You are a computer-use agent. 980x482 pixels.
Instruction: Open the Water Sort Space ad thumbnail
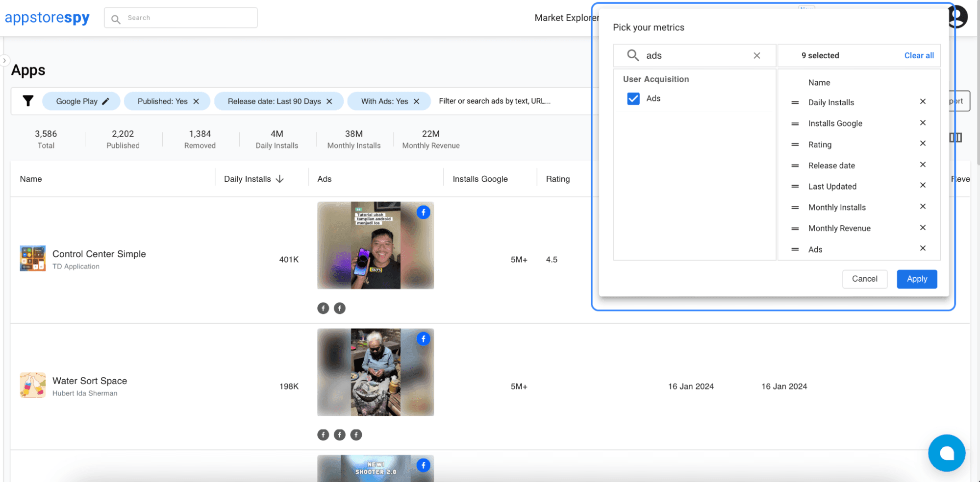click(x=375, y=372)
